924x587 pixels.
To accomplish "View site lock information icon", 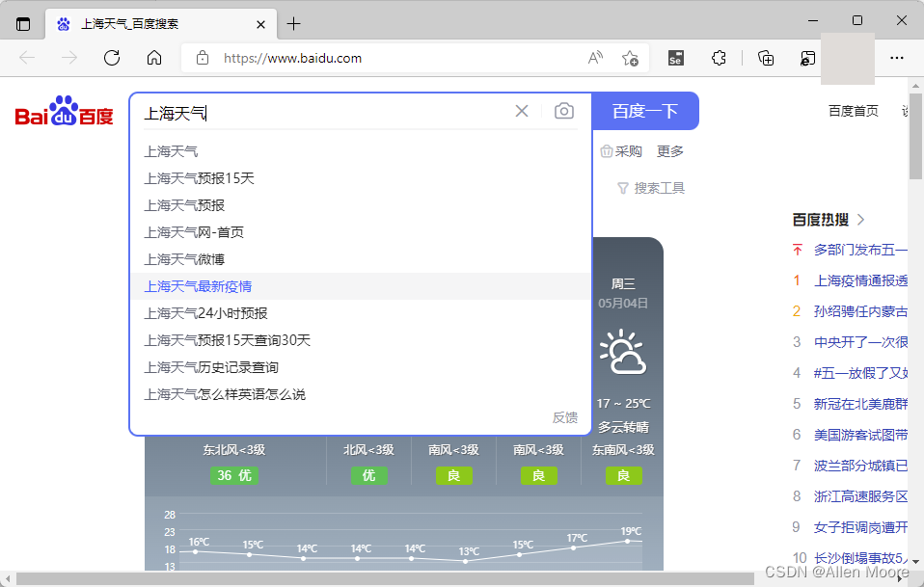I will (x=203, y=58).
